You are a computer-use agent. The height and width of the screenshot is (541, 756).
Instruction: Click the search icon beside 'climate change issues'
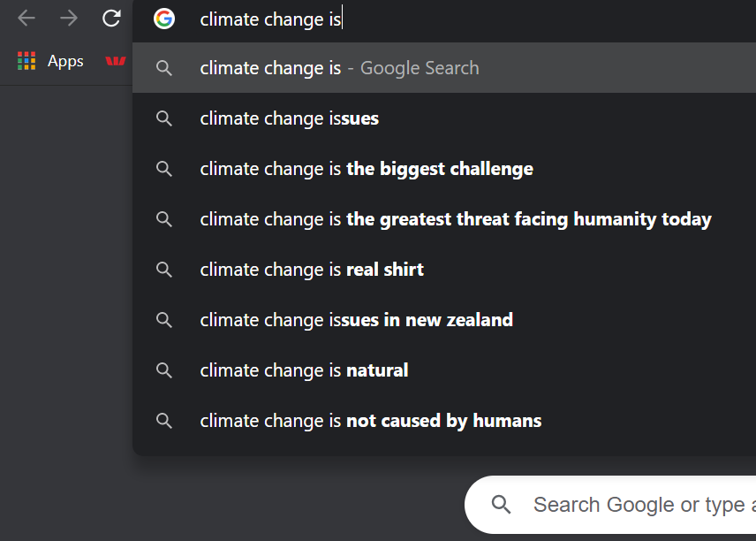164,118
